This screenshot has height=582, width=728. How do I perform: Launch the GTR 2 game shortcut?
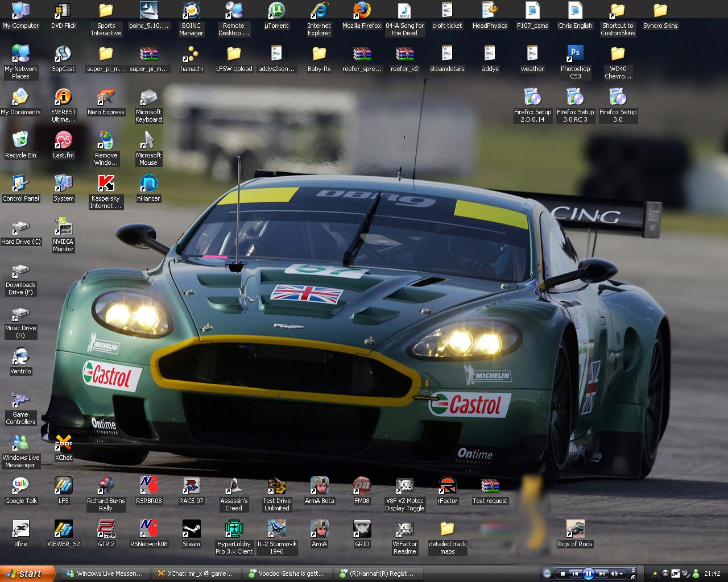(x=106, y=530)
